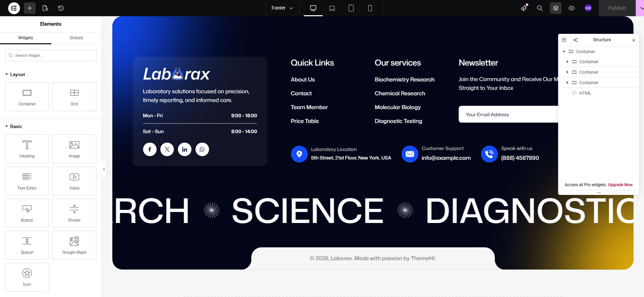Switch to the Globals tab
This screenshot has width=644, height=297.
pyautogui.click(x=76, y=38)
